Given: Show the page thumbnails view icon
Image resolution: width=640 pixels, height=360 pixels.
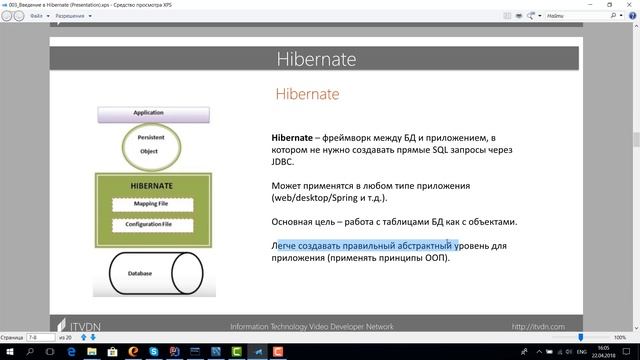Looking at the screenshot, I should pos(507,16).
